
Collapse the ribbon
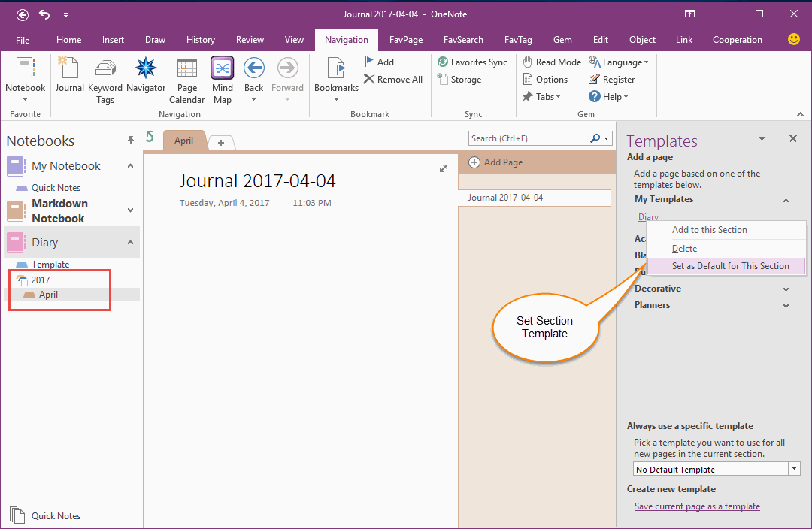(800, 114)
